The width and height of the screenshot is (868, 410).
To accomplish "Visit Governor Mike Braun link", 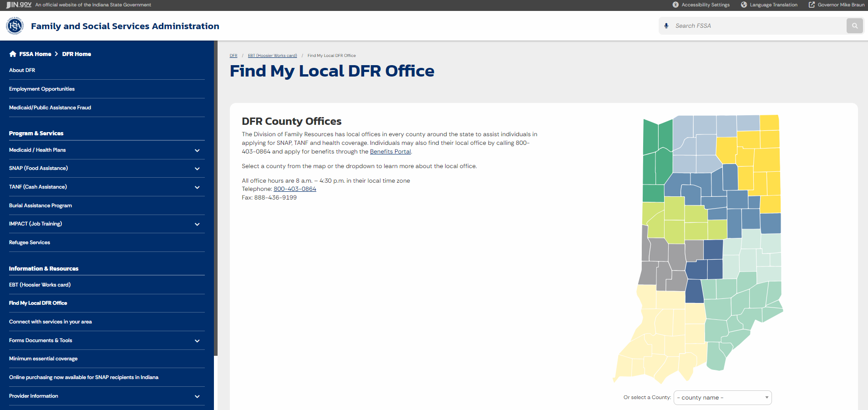I will tap(837, 5).
